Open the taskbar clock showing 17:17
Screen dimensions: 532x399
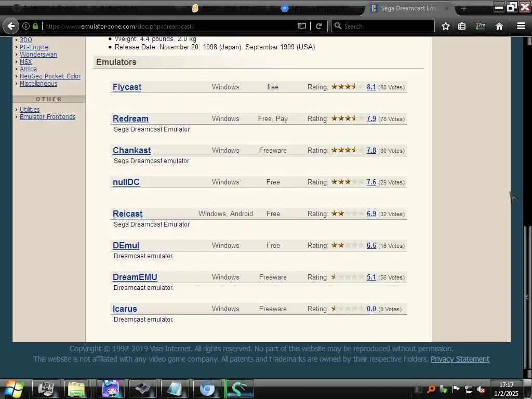pyautogui.click(x=506, y=389)
